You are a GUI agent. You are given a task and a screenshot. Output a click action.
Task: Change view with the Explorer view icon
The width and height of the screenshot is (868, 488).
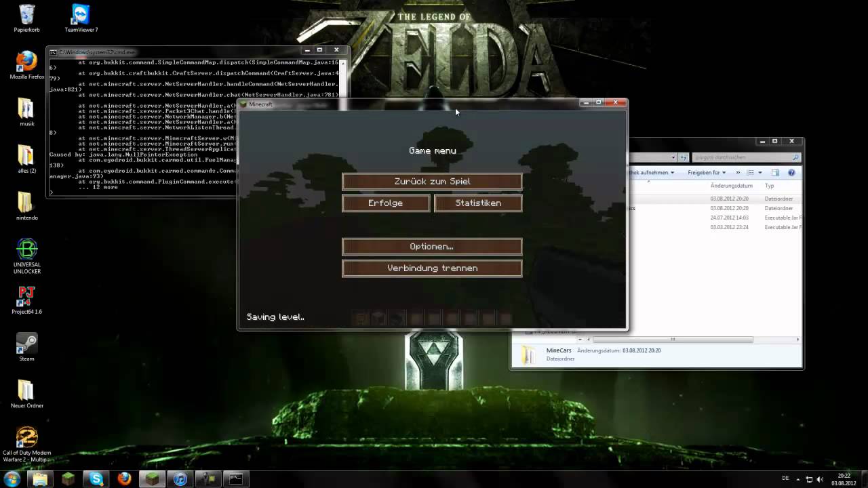(x=751, y=173)
